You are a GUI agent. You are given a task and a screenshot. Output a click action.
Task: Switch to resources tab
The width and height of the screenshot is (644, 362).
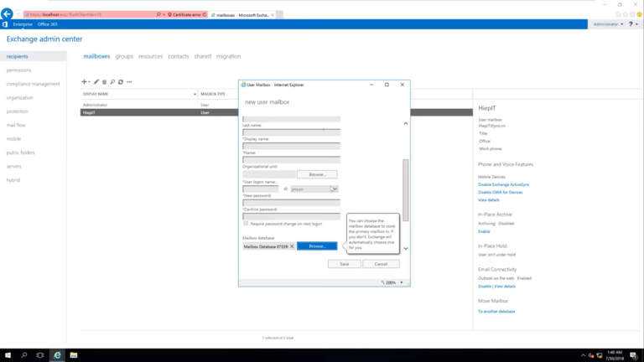(150, 56)
